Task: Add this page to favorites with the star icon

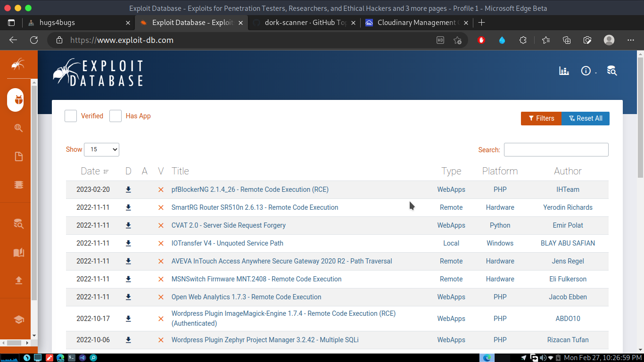Action: (x=457, y=40)
